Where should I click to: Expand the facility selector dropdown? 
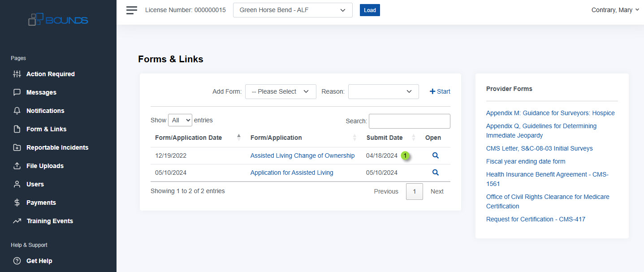(293, 10)
